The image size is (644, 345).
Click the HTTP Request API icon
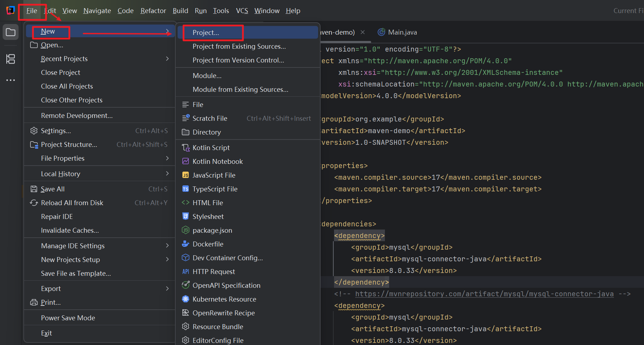pyautogui.click(x=186, y=272)
